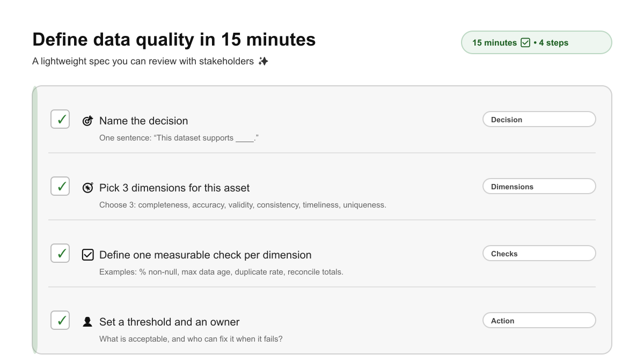Click the "Checks" tag pill
The image size is (644, 362).
(x=539, y=253)
